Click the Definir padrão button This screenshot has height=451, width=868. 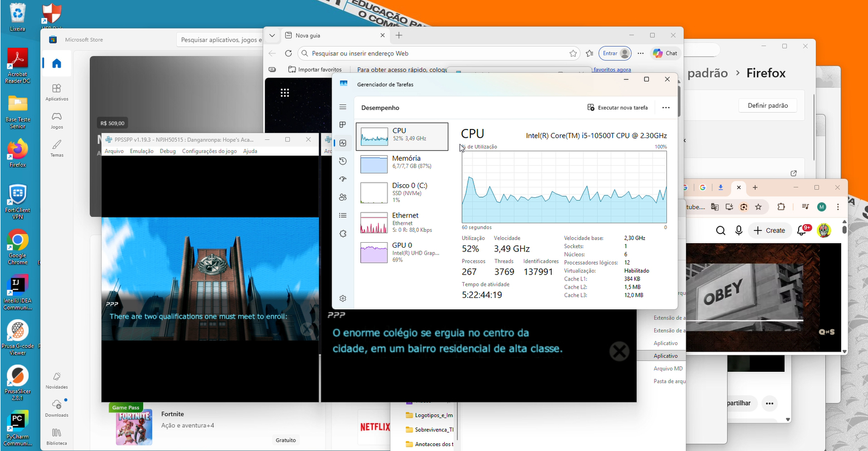point(767,106)
